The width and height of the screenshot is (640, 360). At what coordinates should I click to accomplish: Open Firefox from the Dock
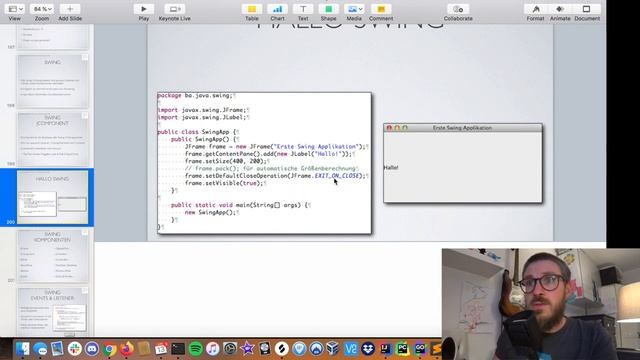[x=127, y=349]
